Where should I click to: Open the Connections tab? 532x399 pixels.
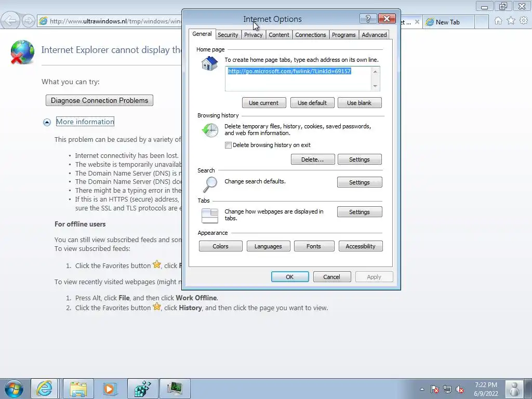click(311, 35)
